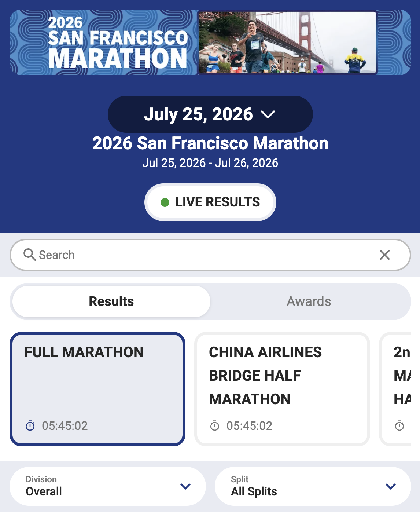Click the LIVE RESULTS button

(210, 202)
